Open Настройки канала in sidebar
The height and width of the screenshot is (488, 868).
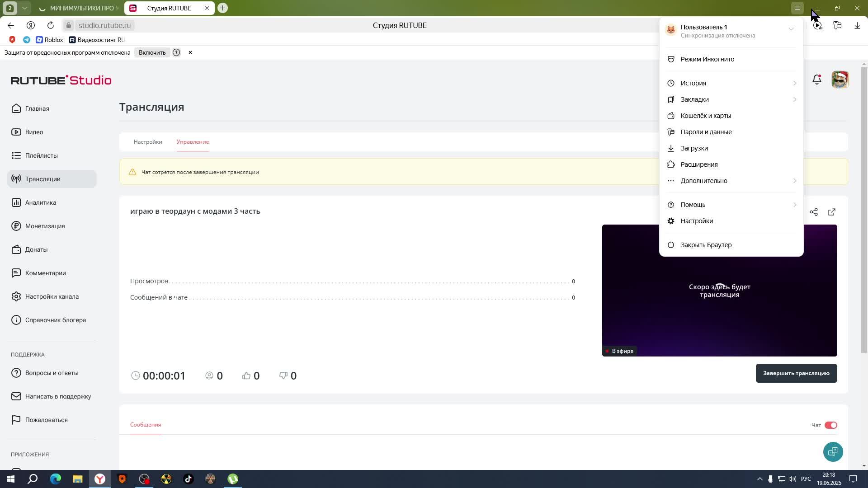(52, 296)
